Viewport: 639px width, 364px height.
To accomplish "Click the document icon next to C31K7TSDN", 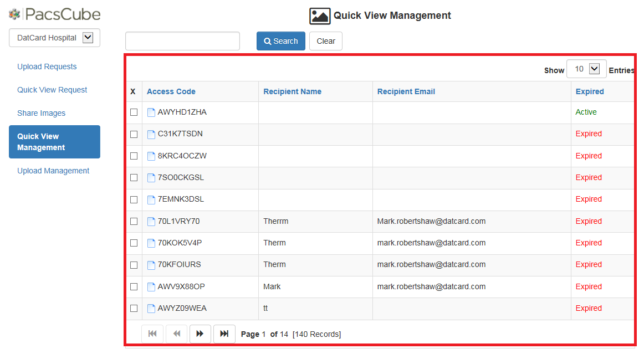I will [151, 134].
